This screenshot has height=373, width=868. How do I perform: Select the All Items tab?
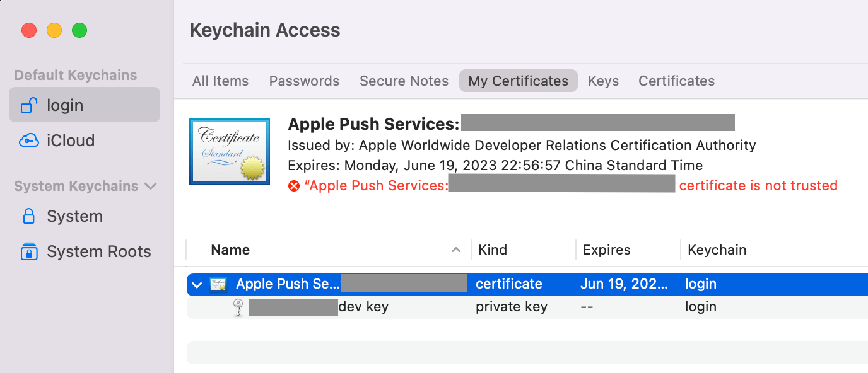(220, 81)
